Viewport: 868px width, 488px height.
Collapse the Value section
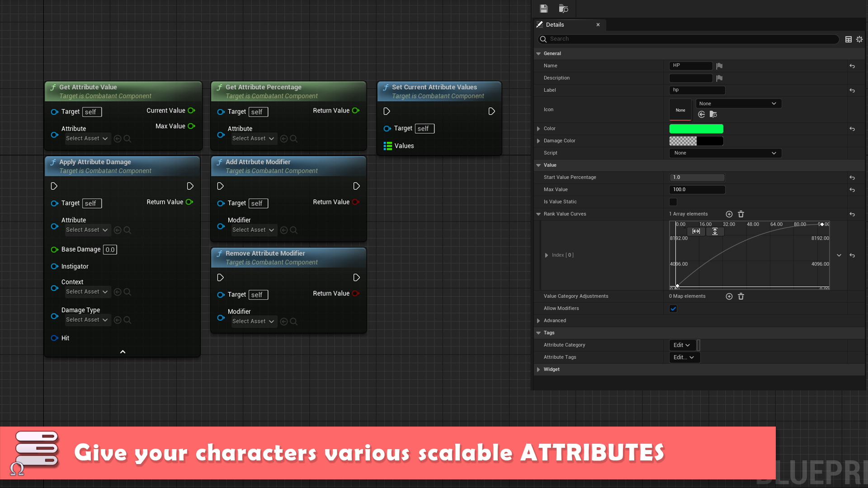pos(538,165)
